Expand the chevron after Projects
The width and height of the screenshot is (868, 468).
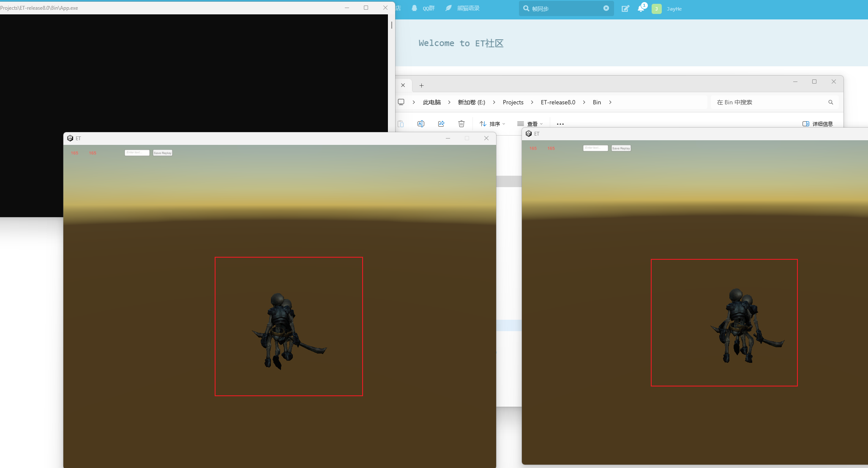click(x=532, y=102)
